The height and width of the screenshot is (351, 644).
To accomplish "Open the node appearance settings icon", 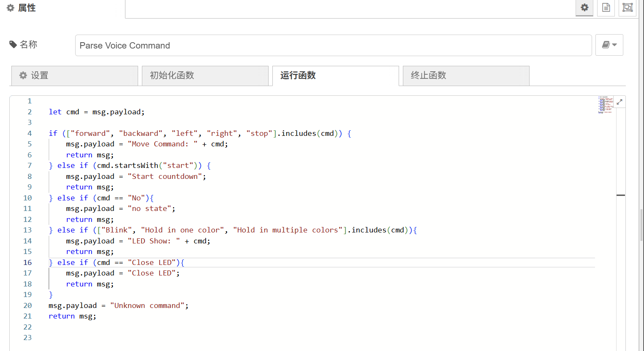I will pyautogui.click(x=627, y=8).
